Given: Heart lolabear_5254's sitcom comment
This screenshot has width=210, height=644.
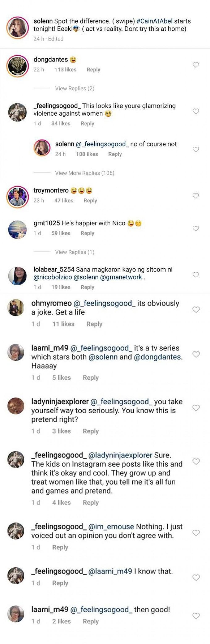Looking at the screenshot, I should tap(196, 275).
